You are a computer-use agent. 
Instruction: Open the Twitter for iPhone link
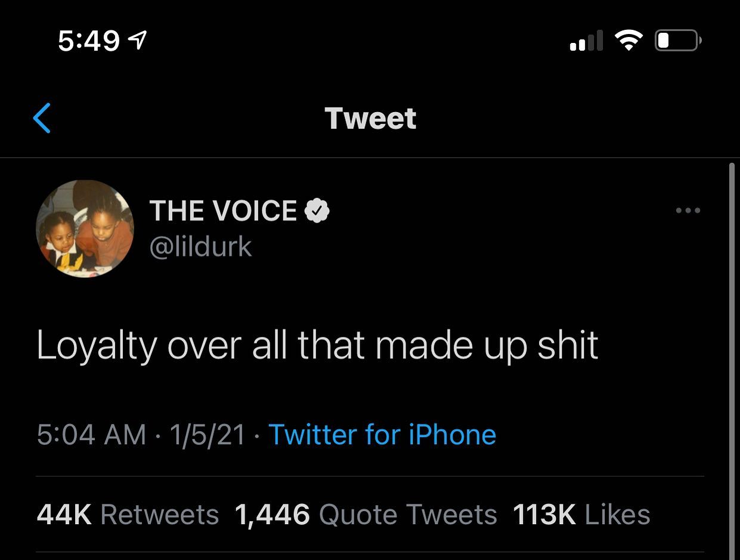[x=382, y=434]
